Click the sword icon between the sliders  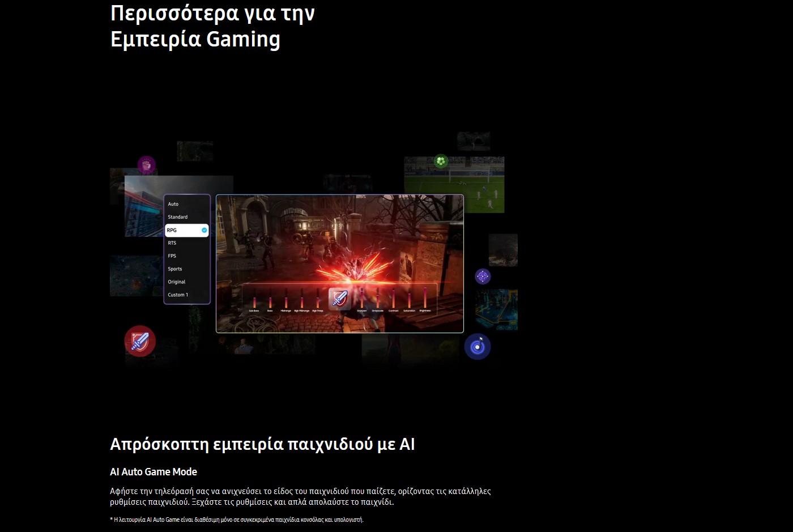point(340,298)
